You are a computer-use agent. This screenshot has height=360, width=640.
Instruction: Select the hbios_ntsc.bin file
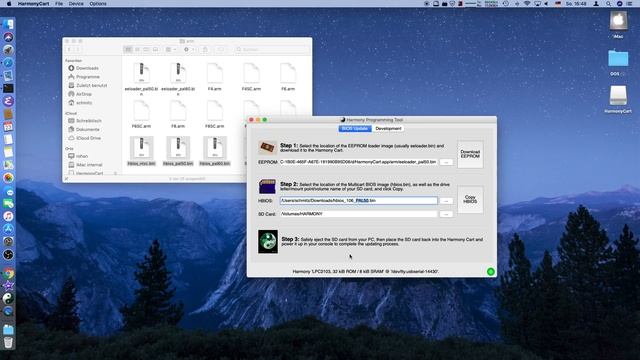[141, 151]
